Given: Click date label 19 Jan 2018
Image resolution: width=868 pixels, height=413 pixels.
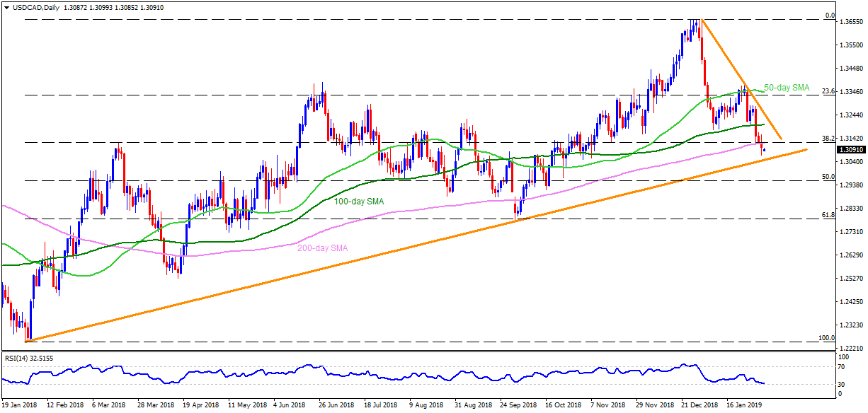Looking at the screenshot, I should (x=21, y=405).
